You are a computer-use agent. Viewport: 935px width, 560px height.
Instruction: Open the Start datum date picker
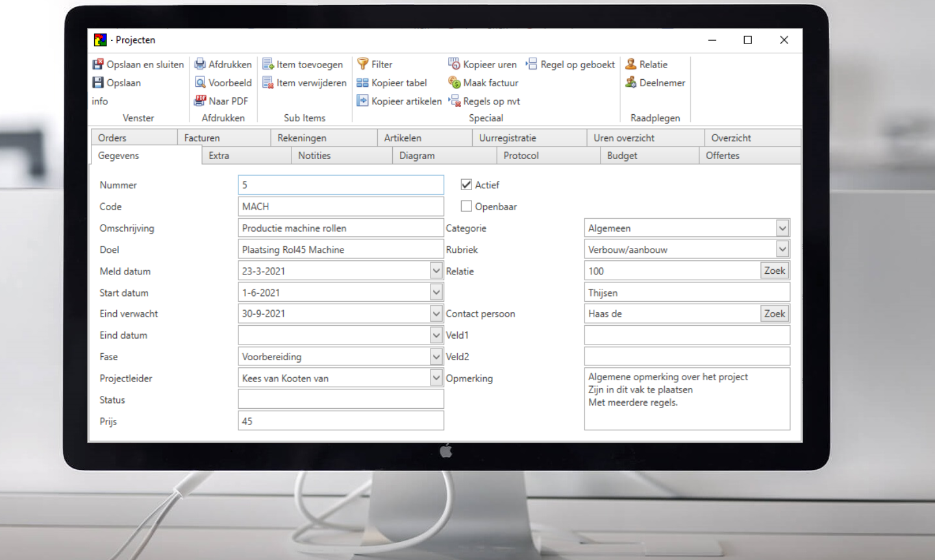coord(436,293)
